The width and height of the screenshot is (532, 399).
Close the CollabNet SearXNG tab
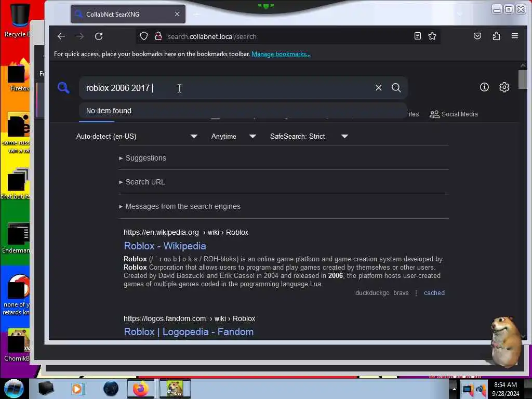click(177, 14)
